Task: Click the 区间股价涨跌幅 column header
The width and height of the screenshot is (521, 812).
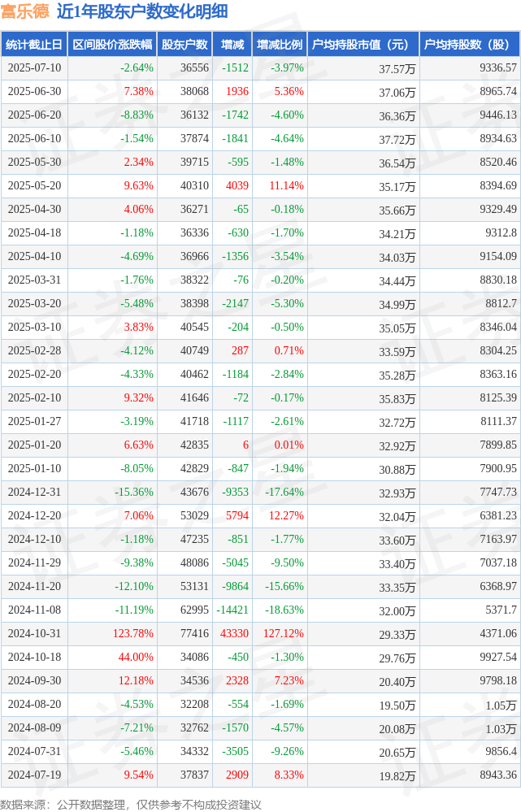Action: pos(112,45)
